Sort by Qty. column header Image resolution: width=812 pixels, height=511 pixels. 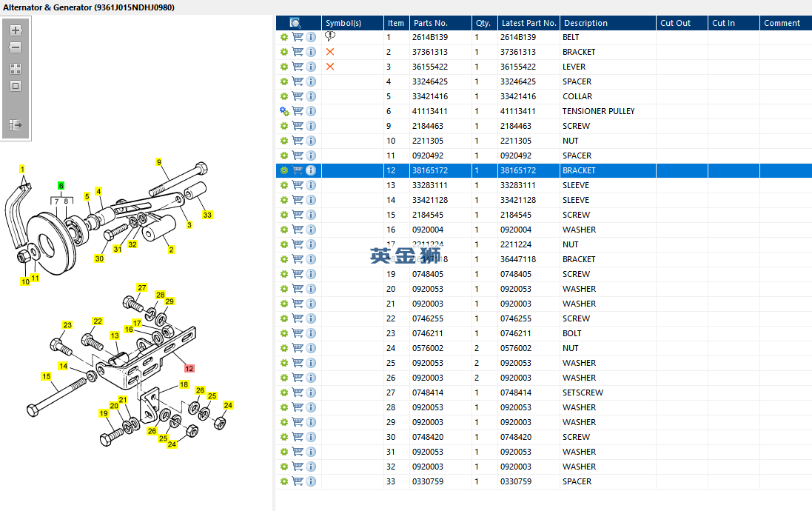[x=484, y=23]
